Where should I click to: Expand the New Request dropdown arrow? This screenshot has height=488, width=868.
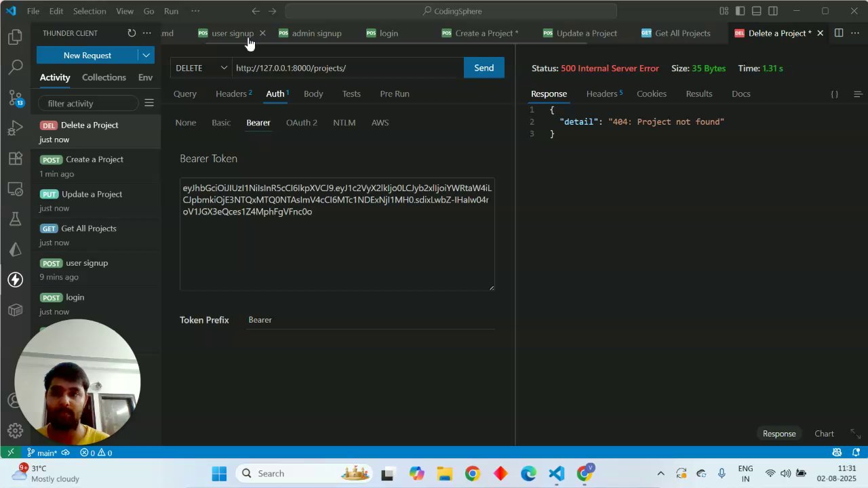(146, 56)
